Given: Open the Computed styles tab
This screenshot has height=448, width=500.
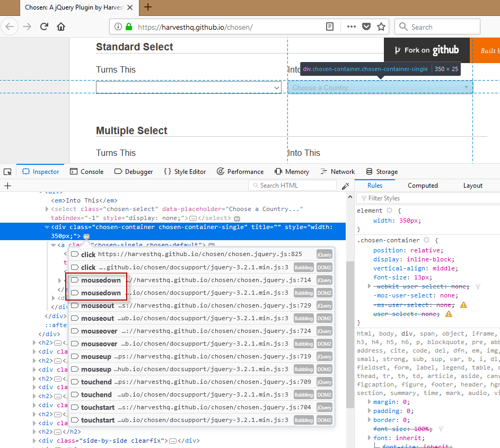Looking at the screenshot, I should 423,186.
